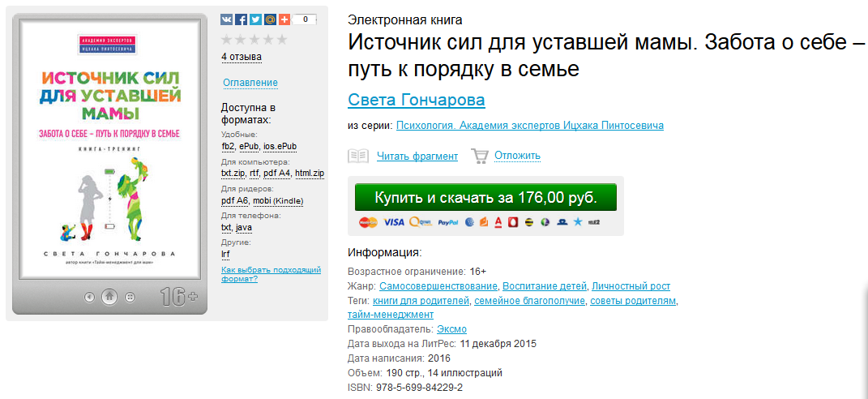
Task: Rate the book two stars
Action: (240, 40)
